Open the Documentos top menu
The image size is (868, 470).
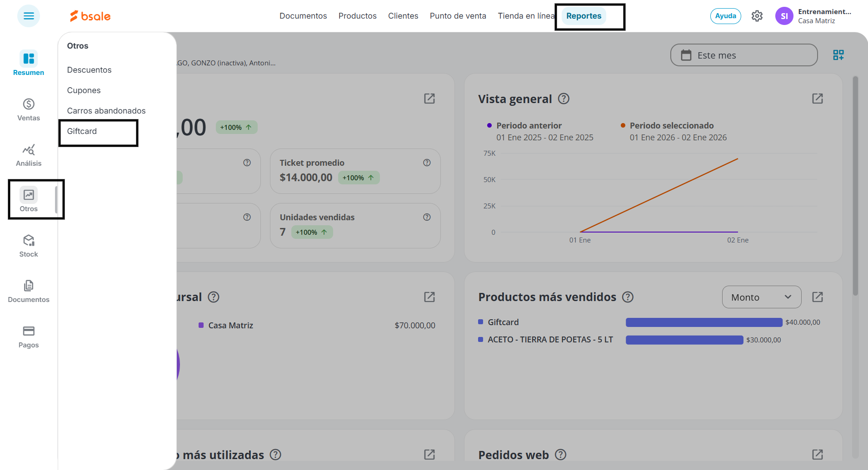point(303,16)
